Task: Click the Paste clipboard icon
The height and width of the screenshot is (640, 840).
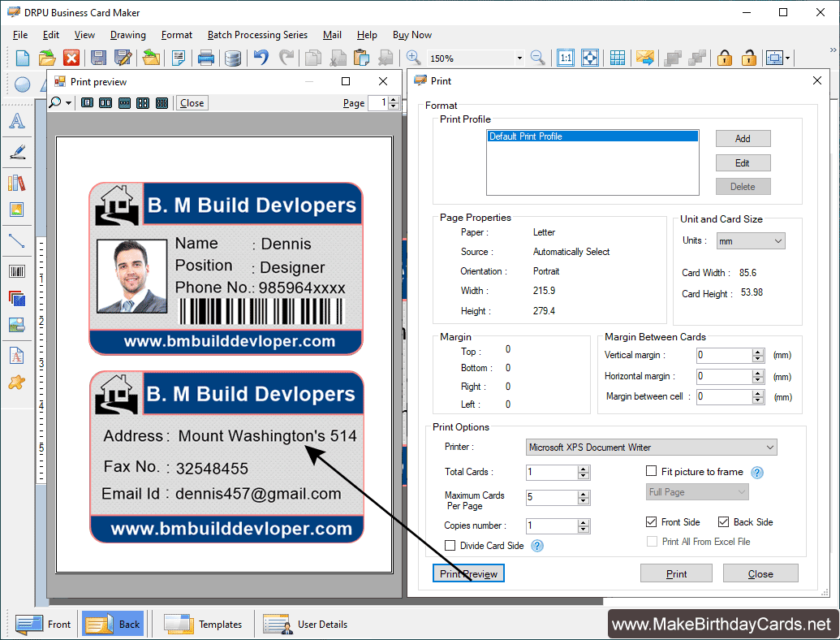Action: pyautogui.click(x=362, y=58)
